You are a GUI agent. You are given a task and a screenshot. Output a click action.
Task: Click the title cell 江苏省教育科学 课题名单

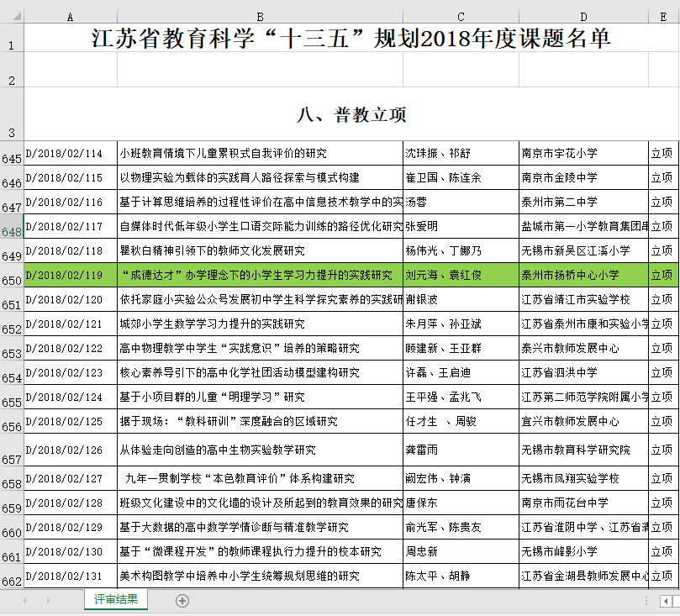point(351,39)
